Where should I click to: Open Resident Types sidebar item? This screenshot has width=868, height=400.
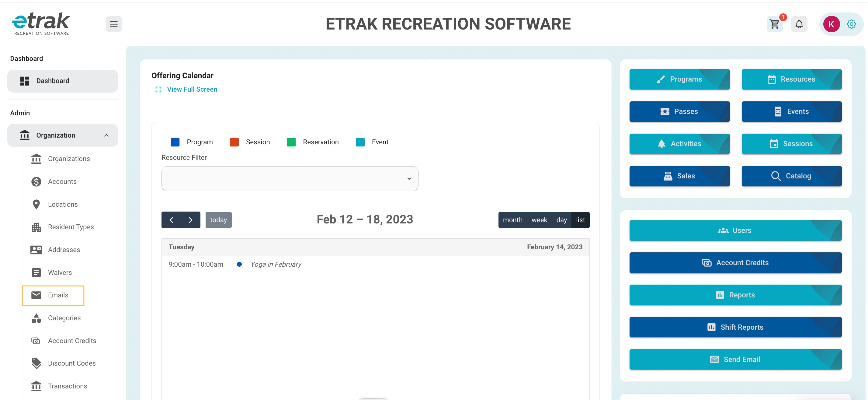(71, 227)
